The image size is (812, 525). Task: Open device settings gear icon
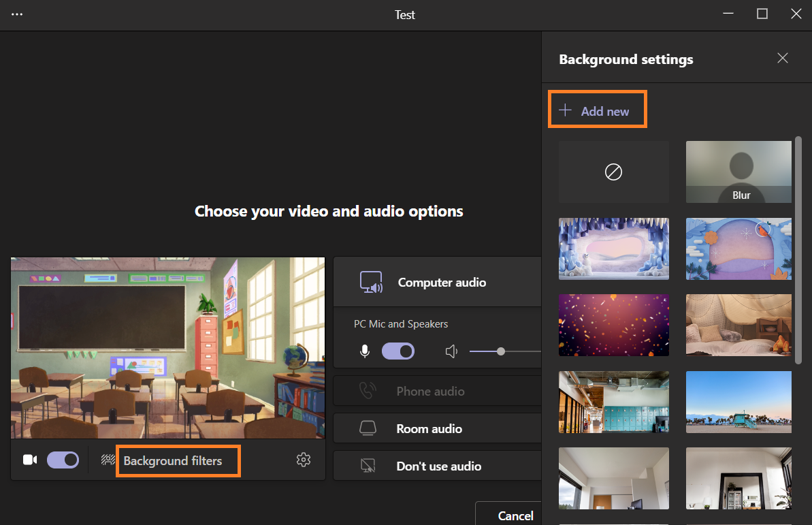click(304, 460)
